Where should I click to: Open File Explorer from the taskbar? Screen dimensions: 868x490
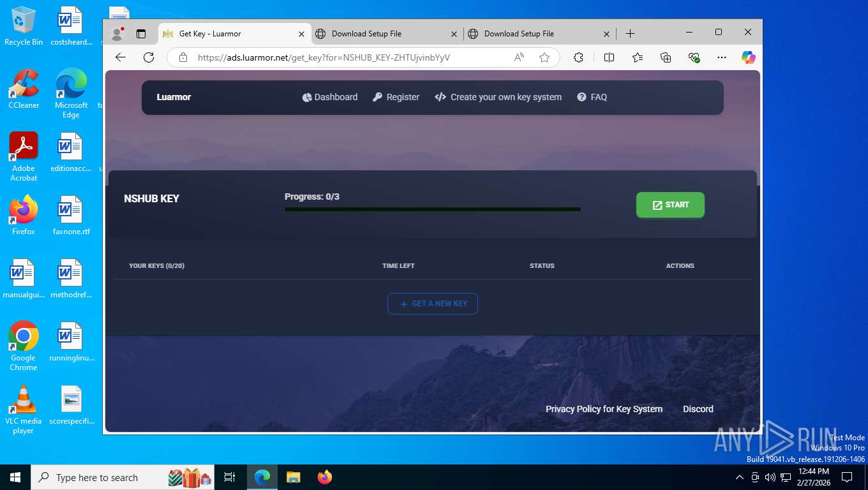click(x=294, y=477)
